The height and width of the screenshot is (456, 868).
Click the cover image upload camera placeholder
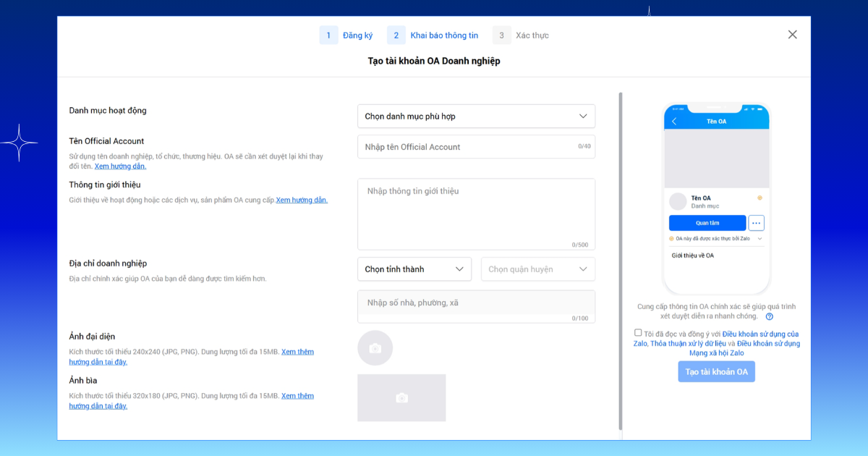(401, 397)
